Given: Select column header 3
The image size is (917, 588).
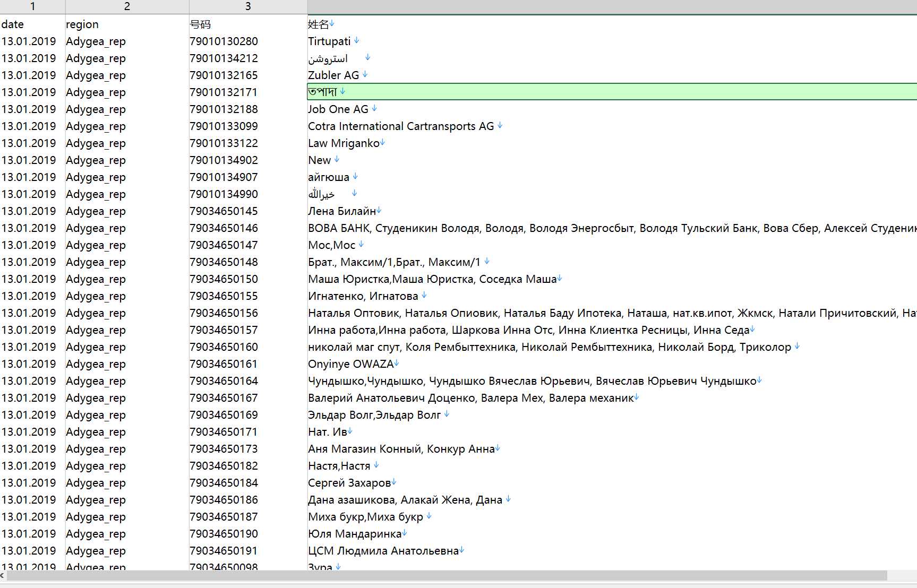Looking at the screenshot, I should tap(248, 6).
